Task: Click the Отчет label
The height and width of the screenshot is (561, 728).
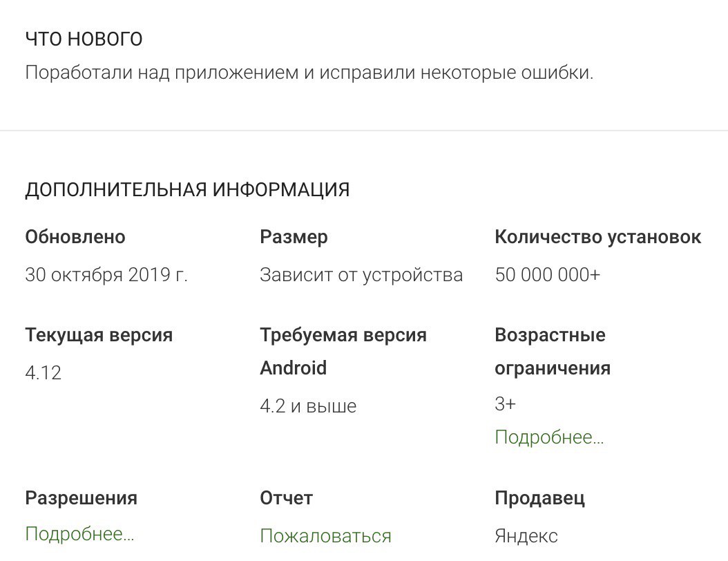Action: (286, 498)
